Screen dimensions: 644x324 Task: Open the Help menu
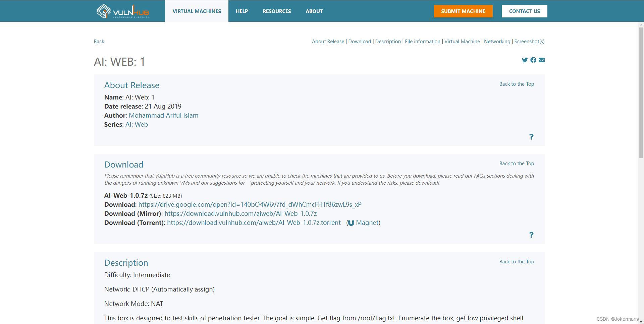click(242, 11)
